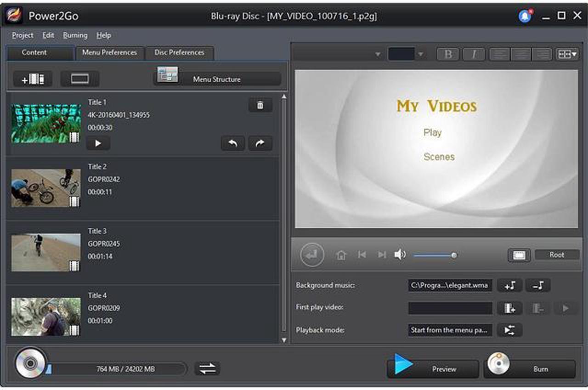Viewport: 588px width, 390px height.
Task: Select the Title 2 GOPR0242 thumbnail
Action: tap(46, 188)
